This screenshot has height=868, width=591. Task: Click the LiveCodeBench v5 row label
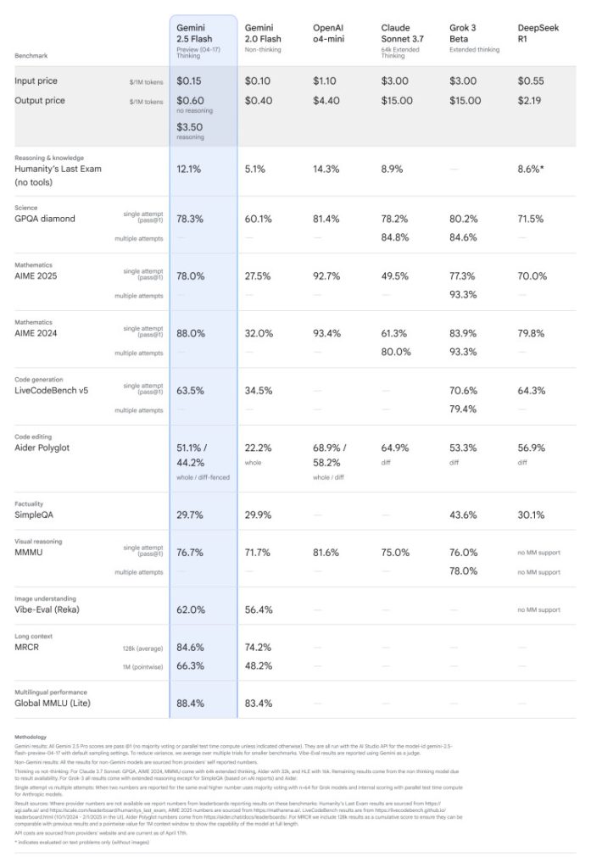point(51,390)
